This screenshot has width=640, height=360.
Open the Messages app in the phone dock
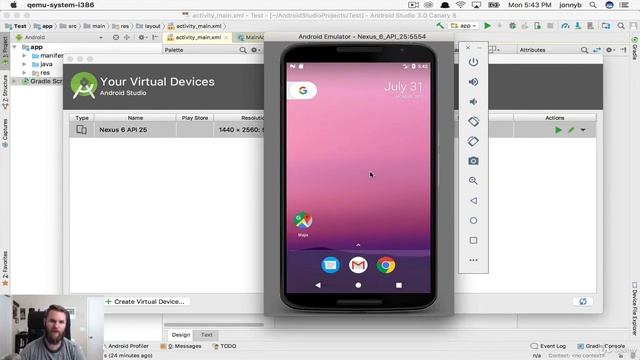point(330,265)
